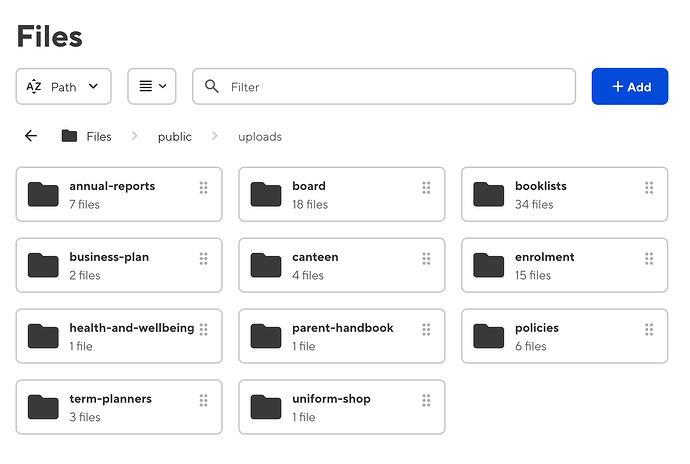The height and width of the screenshot is (464, 690).
Task: Open the health-and-wellbeing folder
Action: (x=131, y=328)
